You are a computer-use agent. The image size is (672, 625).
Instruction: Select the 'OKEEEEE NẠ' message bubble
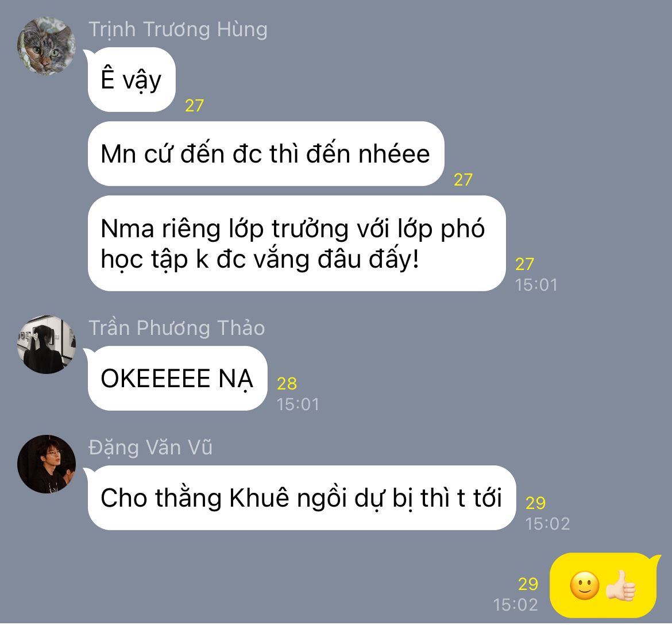pyautogui.click(x=177, y=378)
